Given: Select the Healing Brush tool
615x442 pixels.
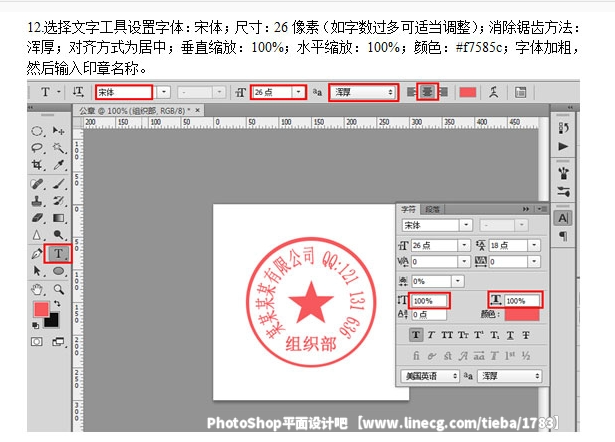Looking at the screenshot, I should pyautogui.click(x=37, y=184).
